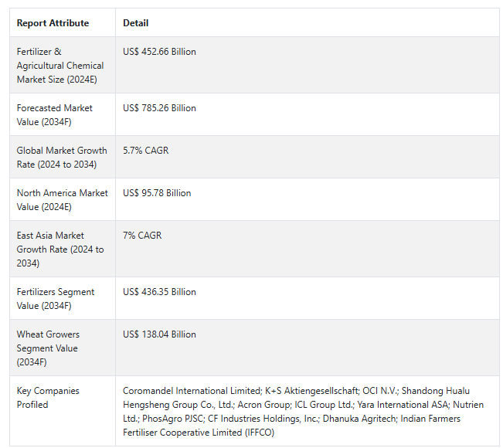Select the 7% CAGR value
The image size is (503, 448).
(142, 236)
